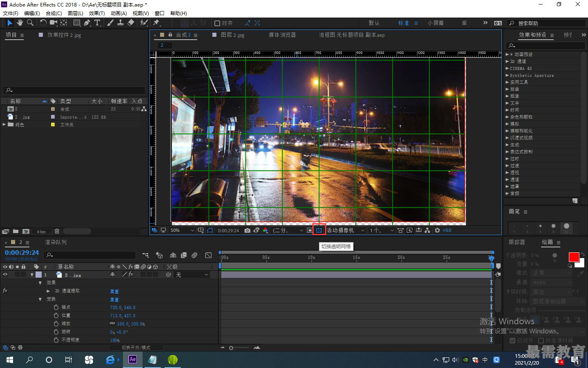This screenshot has height=368, width=588.
Task: Expand the 模糊和锐化 effects category
Action: pos(507,131)
